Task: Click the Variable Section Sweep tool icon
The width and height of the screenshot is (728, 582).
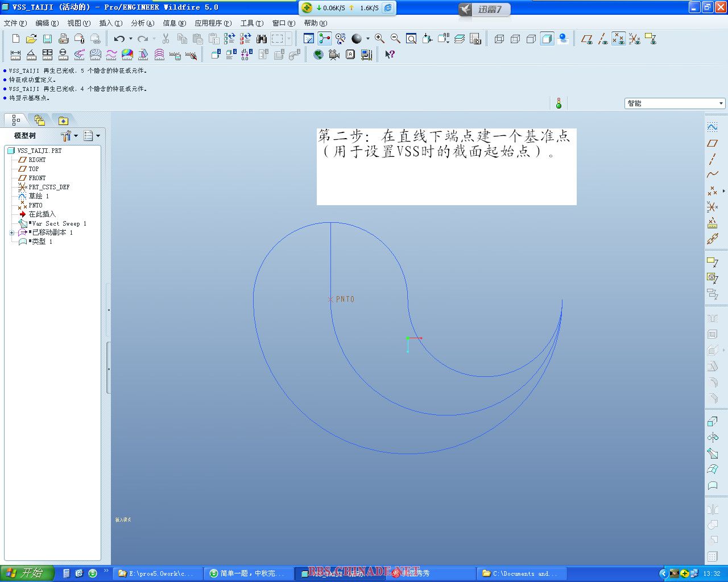Action: [x=712, y=454]
